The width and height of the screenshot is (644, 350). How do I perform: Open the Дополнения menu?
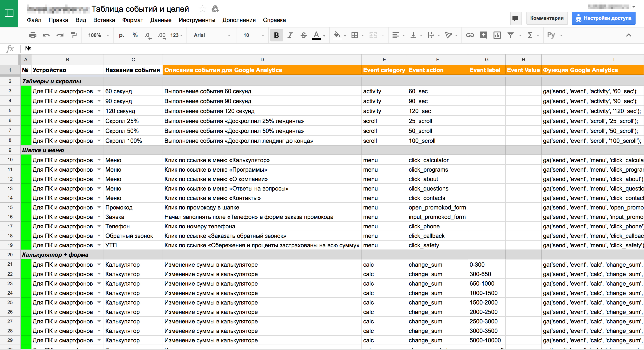point(239,20)
